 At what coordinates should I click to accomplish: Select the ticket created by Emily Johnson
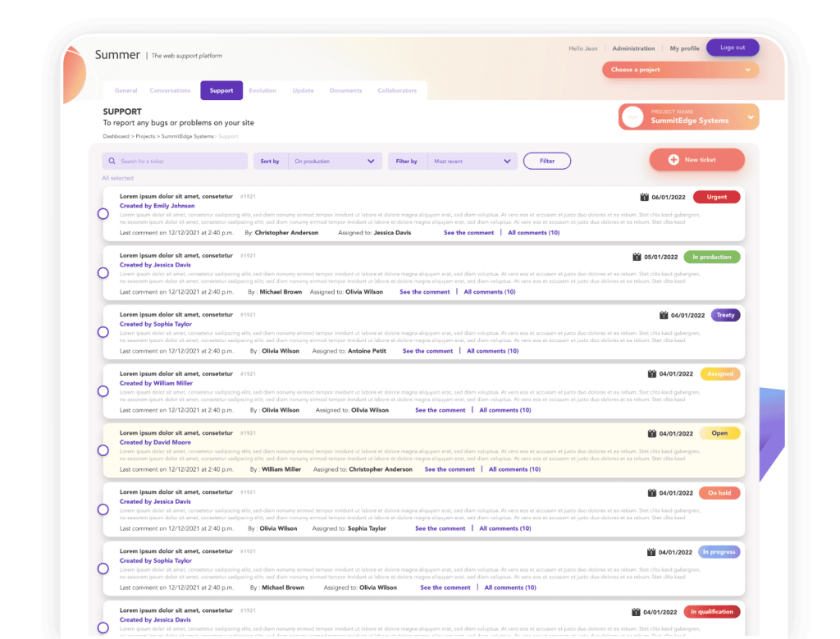pyautogui.click(x=103, y=214)
